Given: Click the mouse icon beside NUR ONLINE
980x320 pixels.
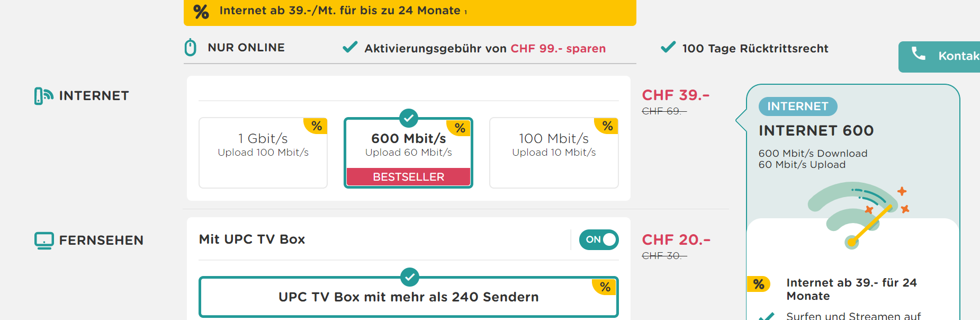Looking at the screenshot, I should 190,47.
